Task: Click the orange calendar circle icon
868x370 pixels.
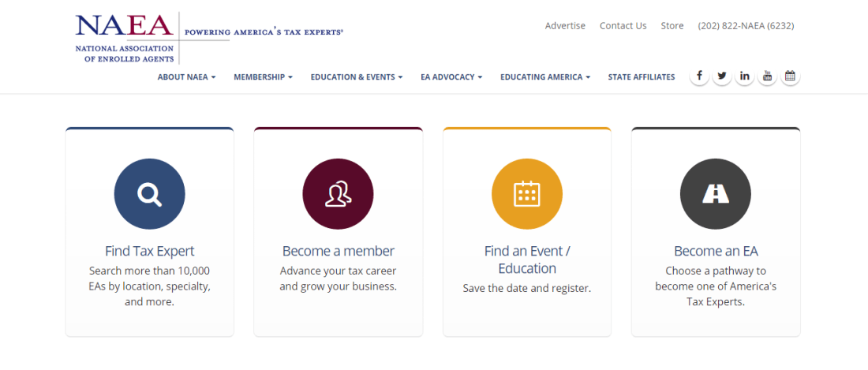Action: pyautogui.click(x=527, y=193)
